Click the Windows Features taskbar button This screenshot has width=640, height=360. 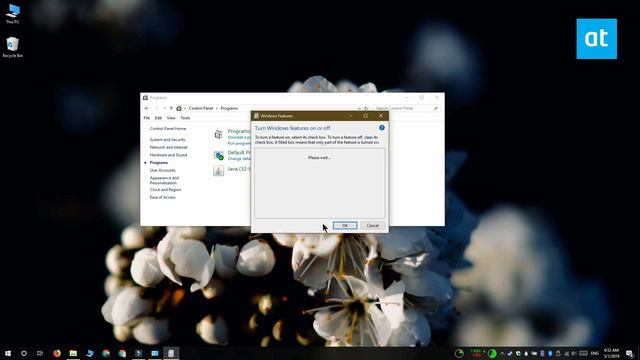pyautogui.click(x=171, y=353)
